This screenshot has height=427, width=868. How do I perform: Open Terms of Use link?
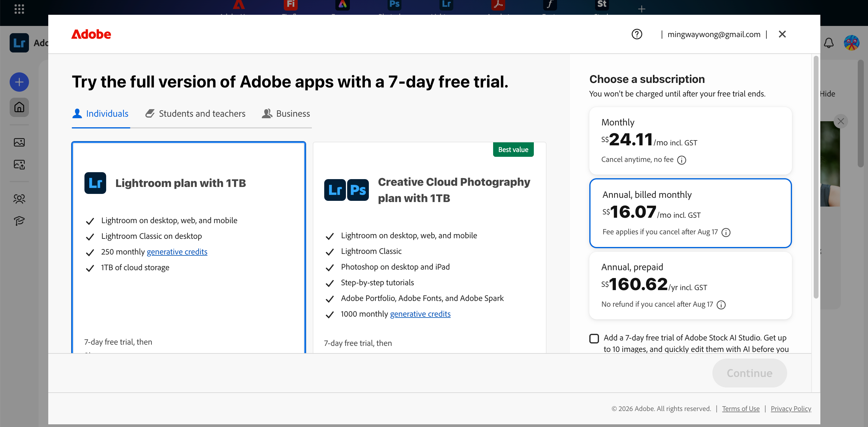coord(741,409)
